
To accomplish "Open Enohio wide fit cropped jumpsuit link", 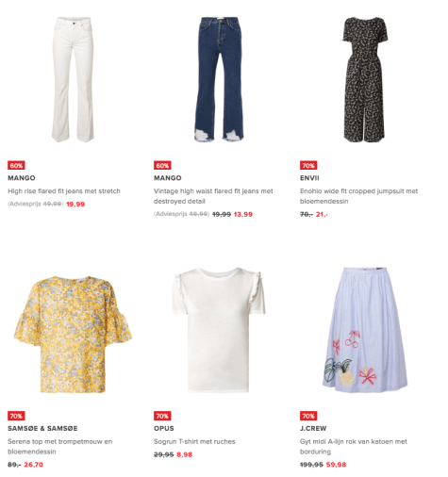I will [359, 196].
